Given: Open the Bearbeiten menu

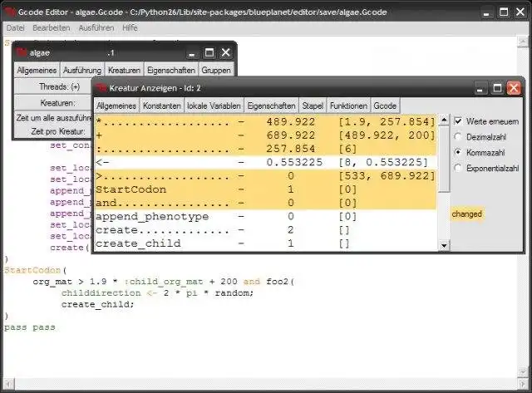Looking at the screenshot, I should [52, 27].
